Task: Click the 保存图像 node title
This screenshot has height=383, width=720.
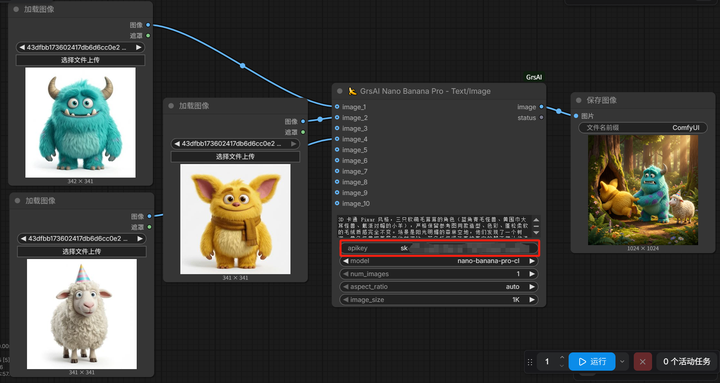Action: pyautogui.click(x=602, y=100)
